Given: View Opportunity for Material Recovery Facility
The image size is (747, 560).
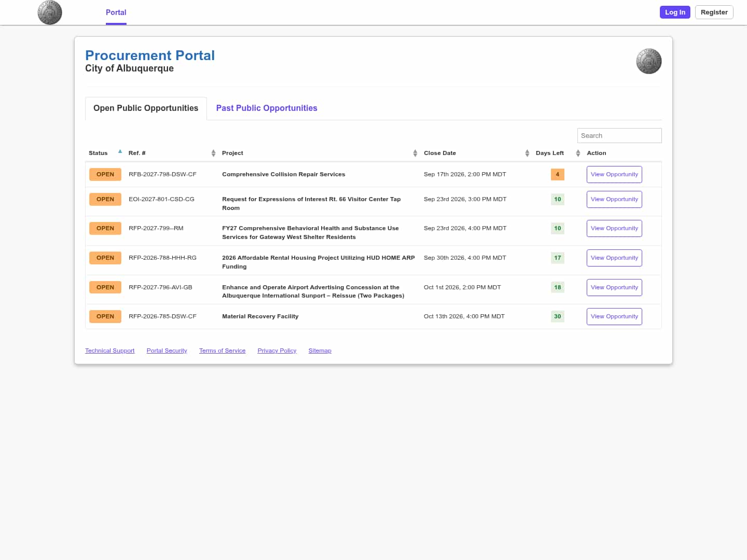Looking at the screenshot, I should 614,316.
